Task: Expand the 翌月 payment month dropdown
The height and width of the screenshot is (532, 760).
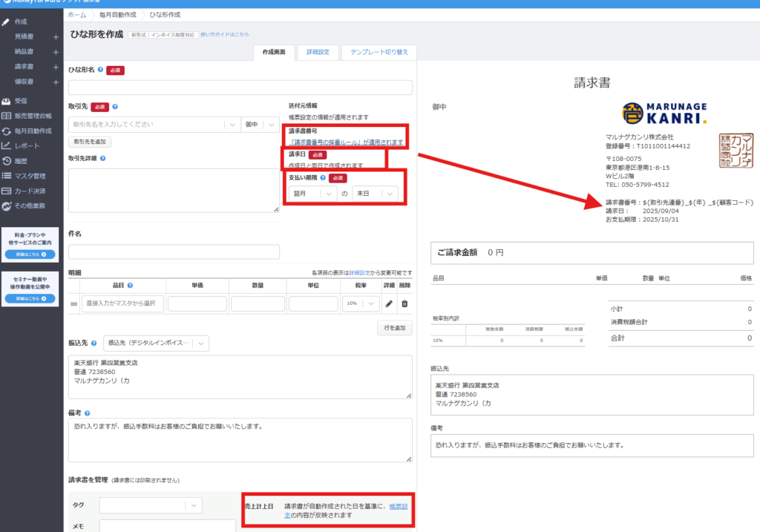Action: (x=312, y=194)
